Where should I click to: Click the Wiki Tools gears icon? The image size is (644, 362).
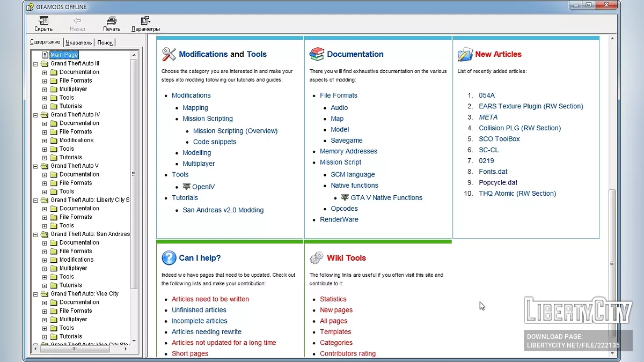pos(317,258)
